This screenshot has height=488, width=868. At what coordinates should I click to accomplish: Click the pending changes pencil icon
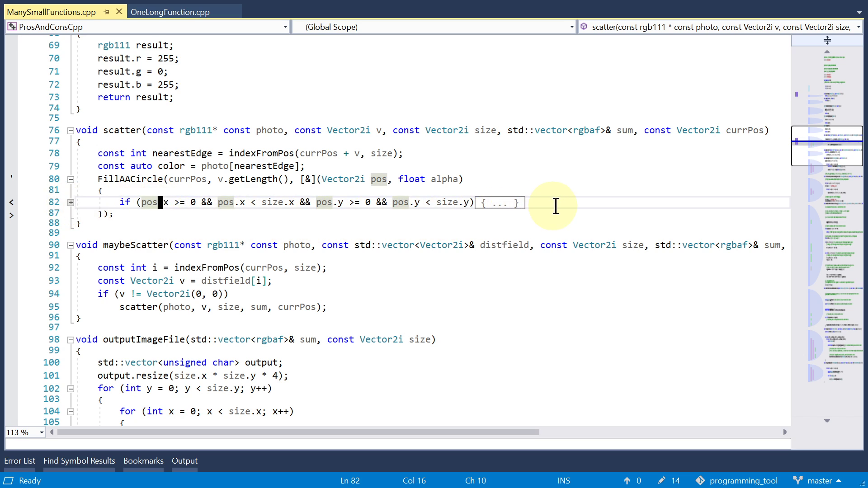click(x=662, y=480)
